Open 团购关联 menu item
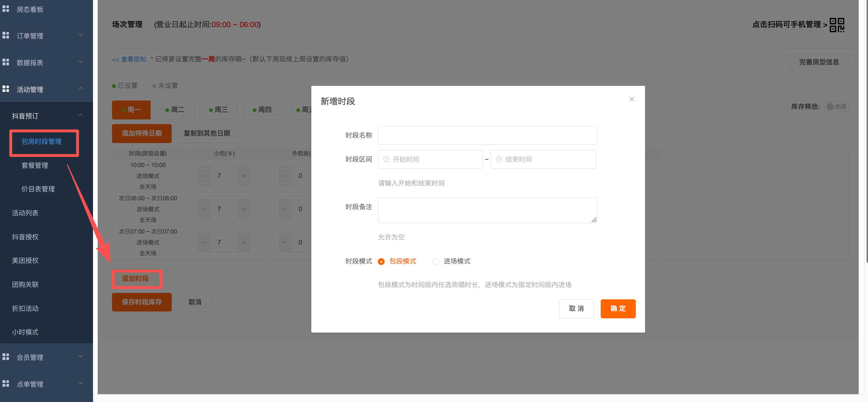This screenshot has width=868, height=402. click(25, 284)
